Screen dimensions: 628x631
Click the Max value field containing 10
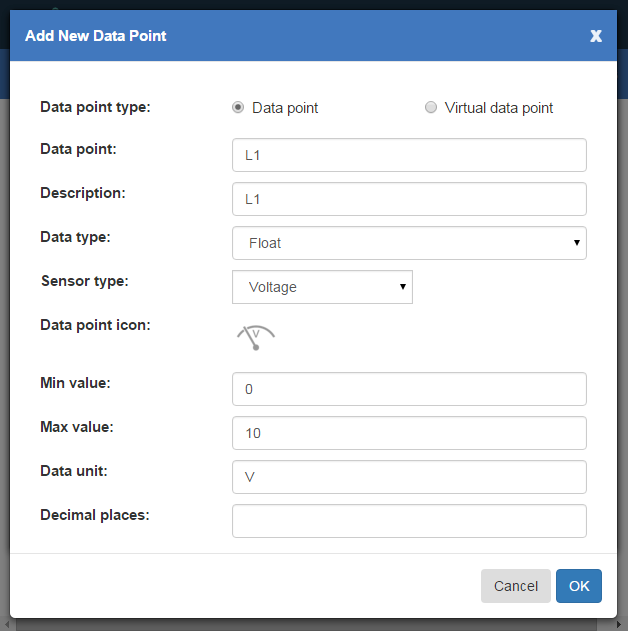click(x=409, y=433)
